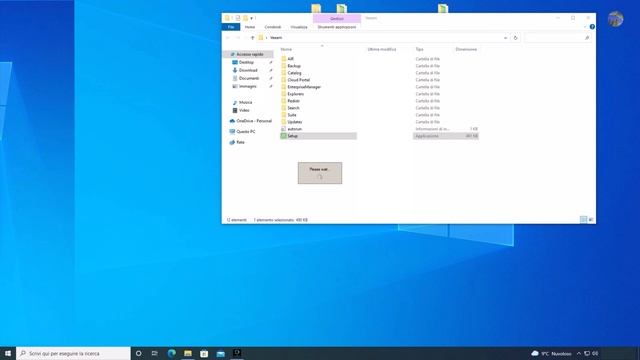Open Microsoft Store from the taskbar

click(204, 353)
